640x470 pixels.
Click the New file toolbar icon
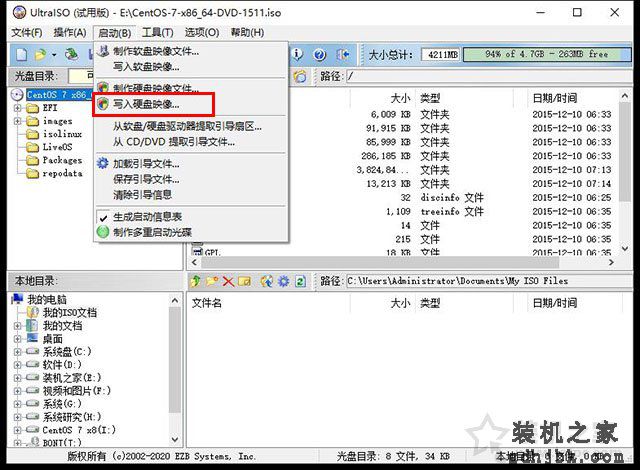[x=22, y=54]
